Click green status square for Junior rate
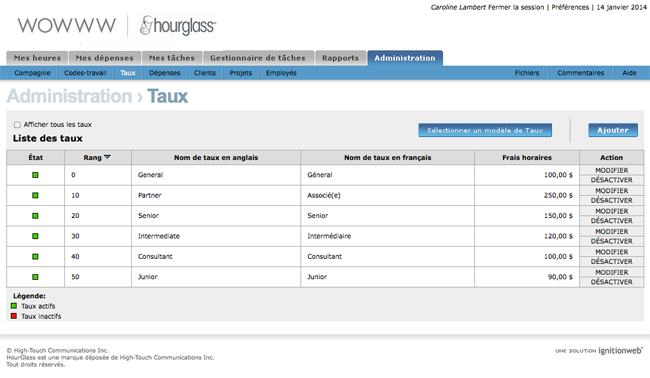650x378 pixels. (35, 277)
